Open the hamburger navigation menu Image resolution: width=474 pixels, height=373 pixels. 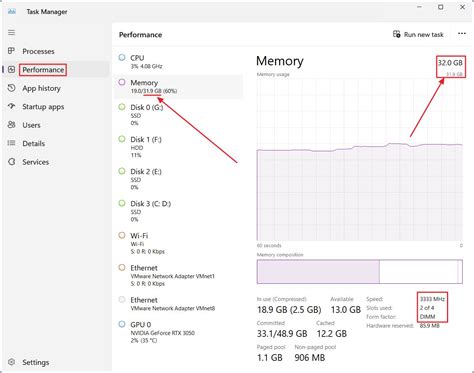11,32
